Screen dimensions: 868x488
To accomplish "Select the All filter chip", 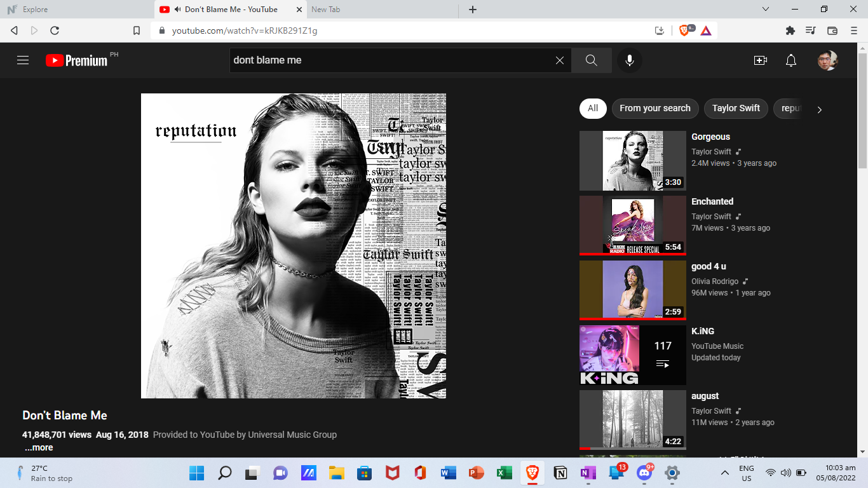I will point(593,108).
